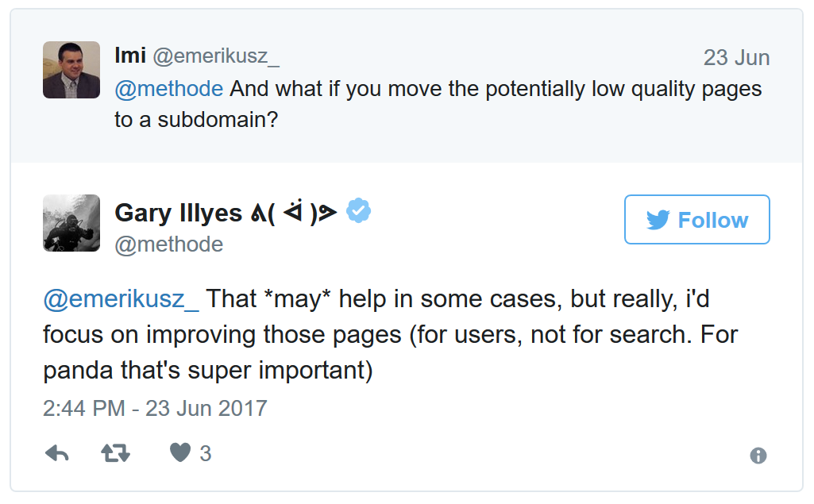Open Gary Illyes' profile avatar
The width and height of the screenshot is (814, 504).
tap(71, 223)
